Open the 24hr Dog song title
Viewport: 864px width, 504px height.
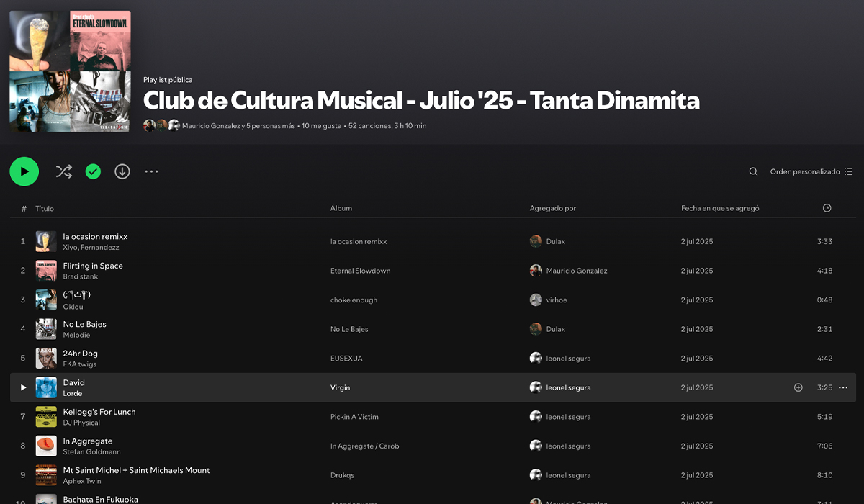coord(80,354)
